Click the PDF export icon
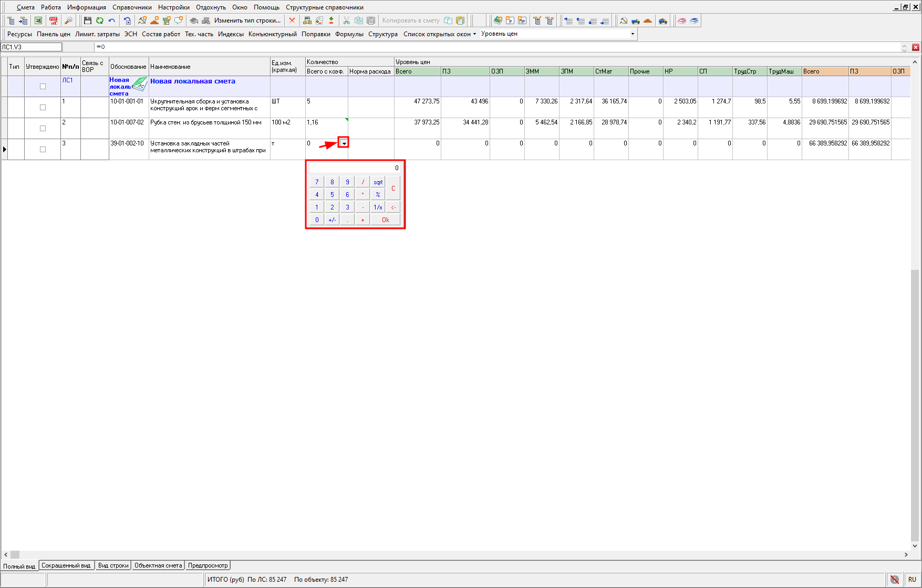922x588 pixels. point(54,20)
